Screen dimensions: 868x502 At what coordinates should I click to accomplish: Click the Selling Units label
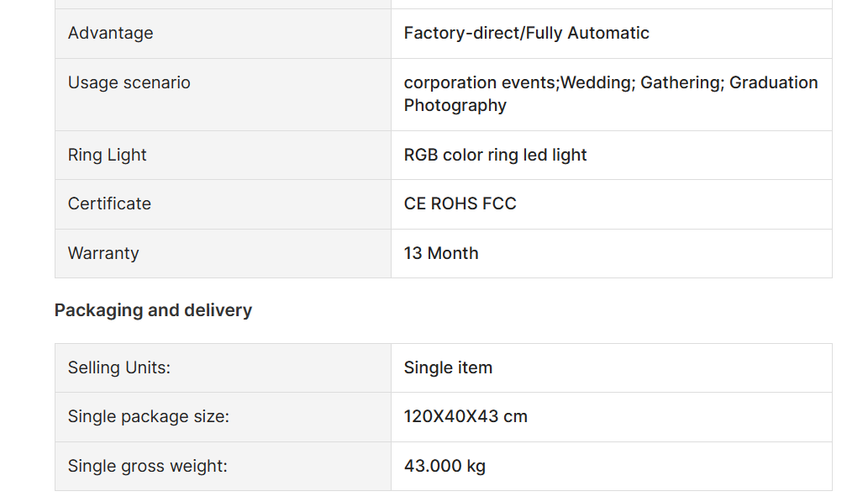pyautogui.click(x=119, y=368)
